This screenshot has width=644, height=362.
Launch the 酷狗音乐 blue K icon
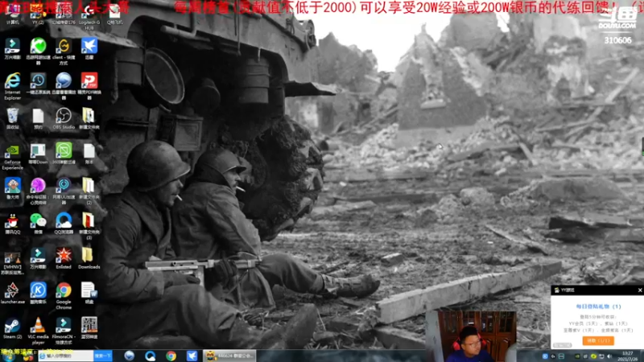38,293
